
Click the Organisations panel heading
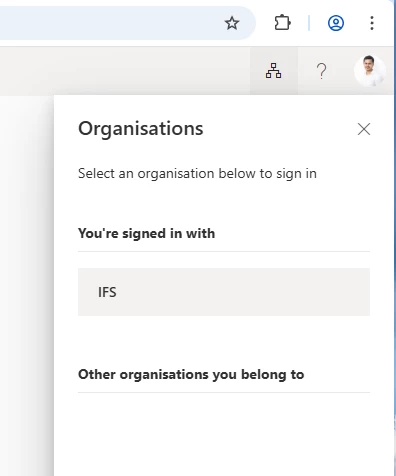(141, 129)
